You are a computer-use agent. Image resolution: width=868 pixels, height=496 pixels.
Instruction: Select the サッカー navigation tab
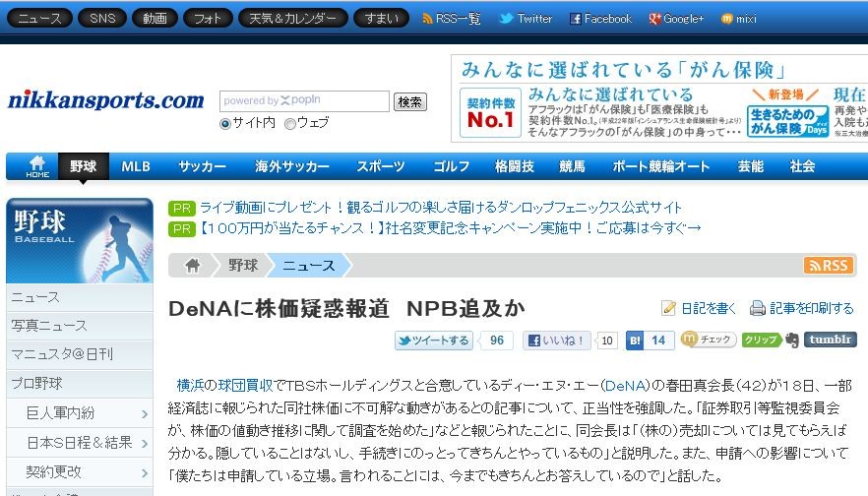[x=202, y=166]
